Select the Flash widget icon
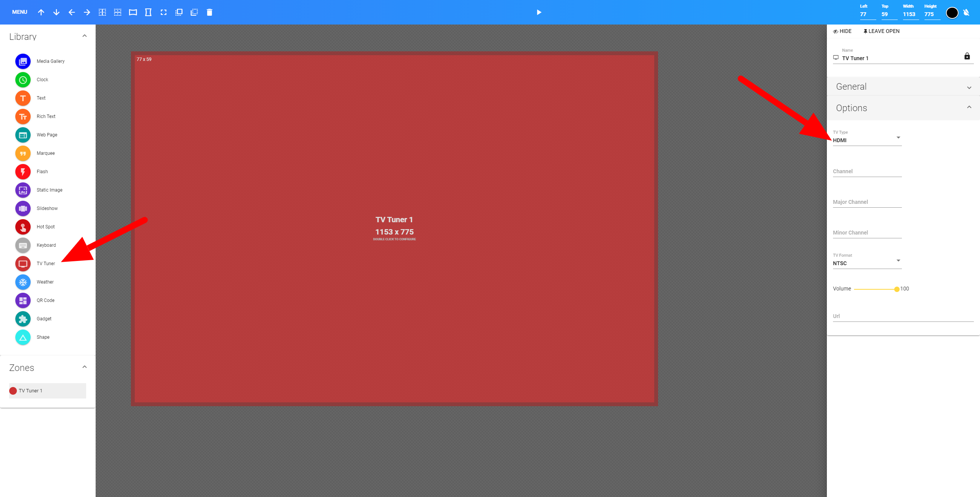This screenshot has height=497, width=980. 23,172
